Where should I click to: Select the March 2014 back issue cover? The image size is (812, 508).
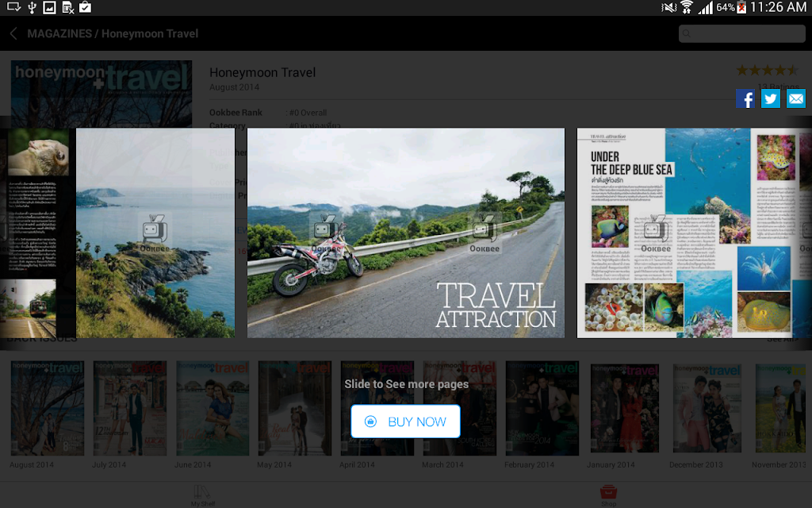(x=459, y=409)
